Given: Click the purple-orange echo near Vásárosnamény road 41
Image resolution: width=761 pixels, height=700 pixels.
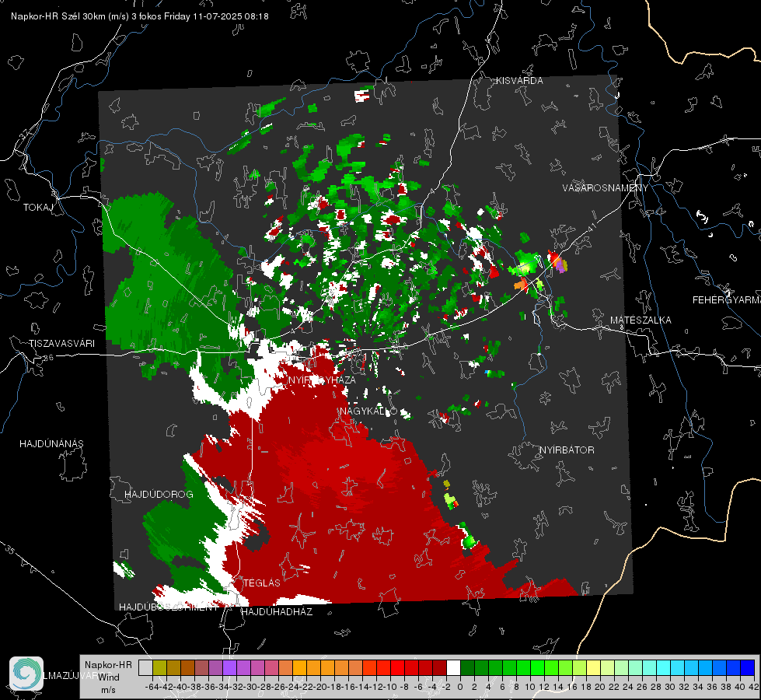Looking at the screenshot, I should (557, 262).
